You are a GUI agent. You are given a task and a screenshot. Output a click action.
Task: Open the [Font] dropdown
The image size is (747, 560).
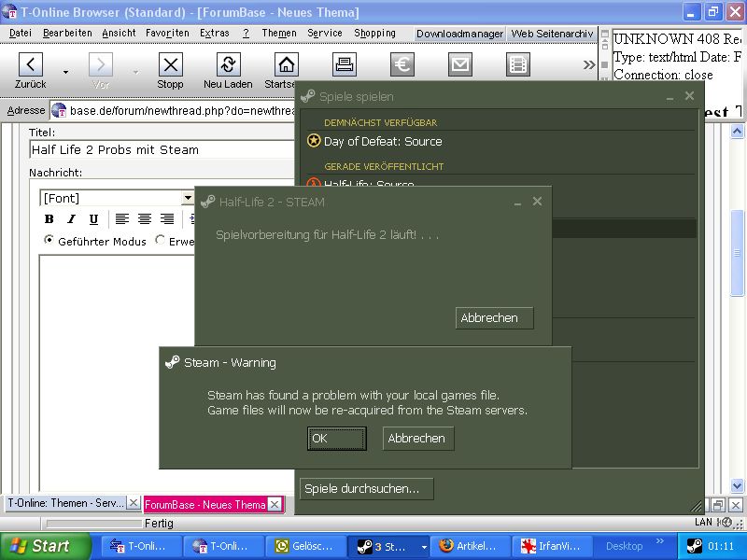(188, 198)
